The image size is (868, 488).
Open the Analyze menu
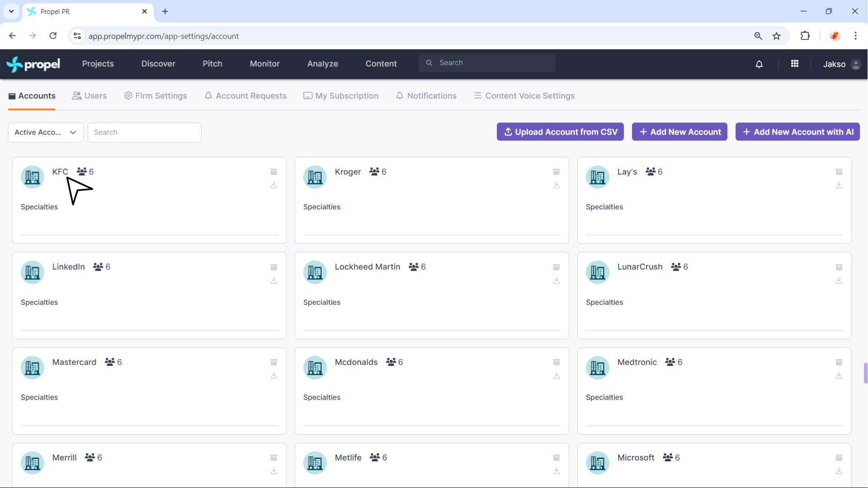323,64
